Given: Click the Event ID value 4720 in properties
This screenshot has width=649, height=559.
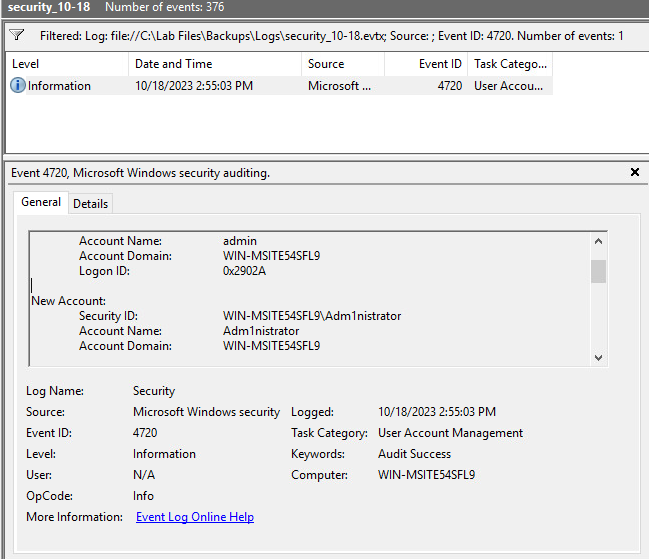Looking at the screenshot, I should [145, 433].
